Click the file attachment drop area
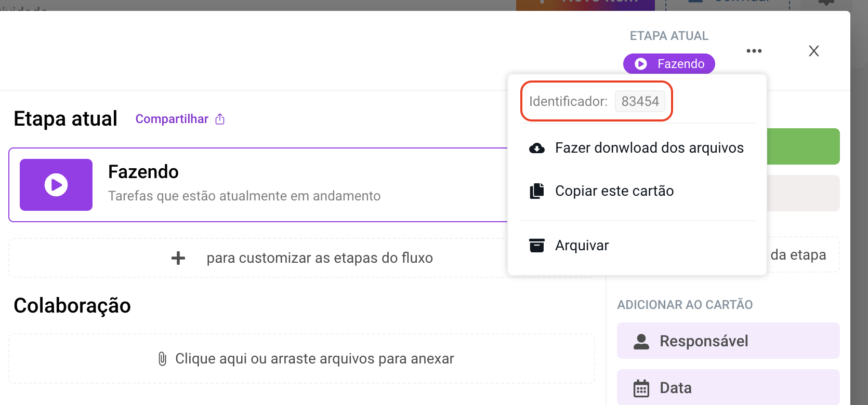Image resolution: width=868 pixels, height=405 pixels. (301, 359)
